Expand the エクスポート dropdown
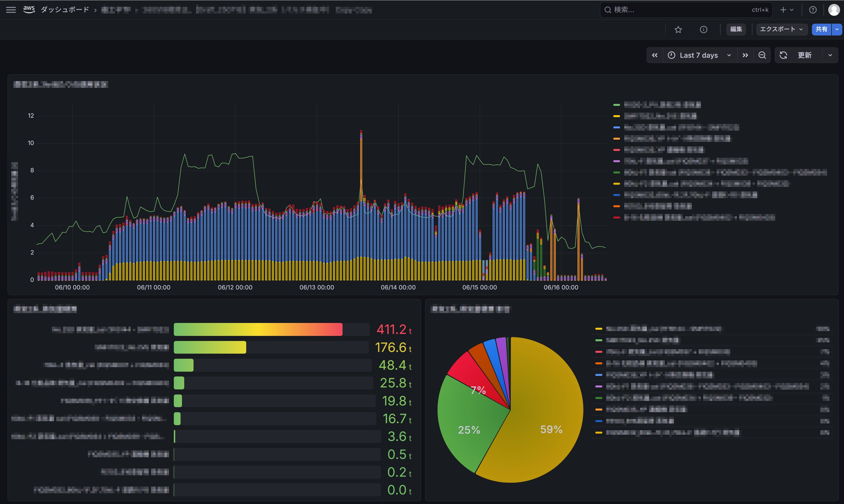The width and height of the screenshot is (844, 504). click(x=781, y=30)
